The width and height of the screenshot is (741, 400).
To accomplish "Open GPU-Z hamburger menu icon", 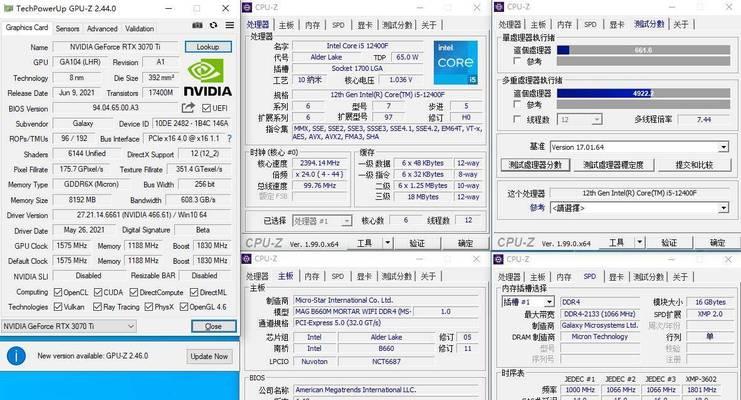I will click(x=229, y=26).
